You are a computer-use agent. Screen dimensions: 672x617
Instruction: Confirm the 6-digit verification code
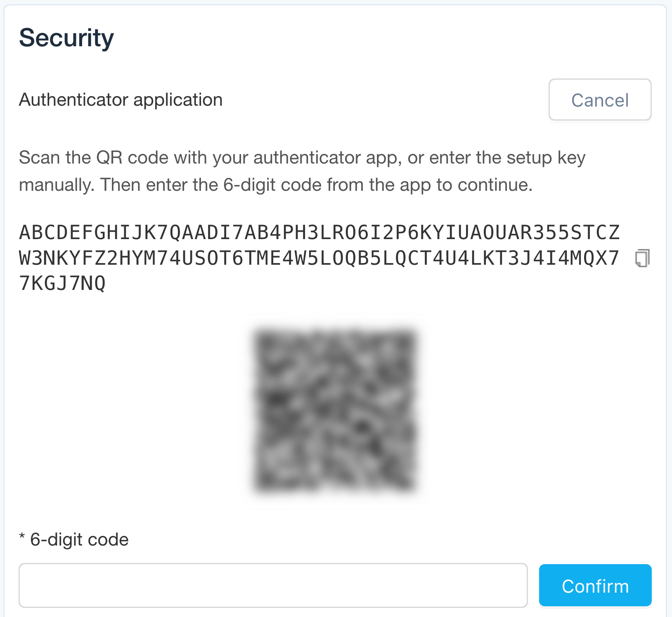(x=595, y=585)
